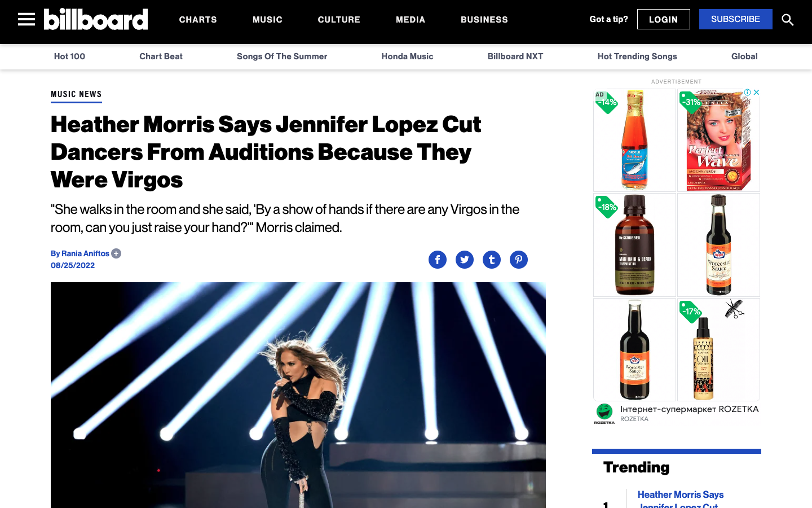Share article on Twitter

click(x=465, y=260)
